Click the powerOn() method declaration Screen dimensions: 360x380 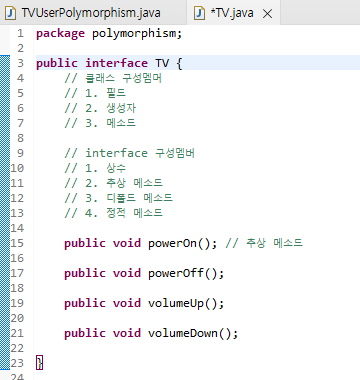[x=140, y=243]
